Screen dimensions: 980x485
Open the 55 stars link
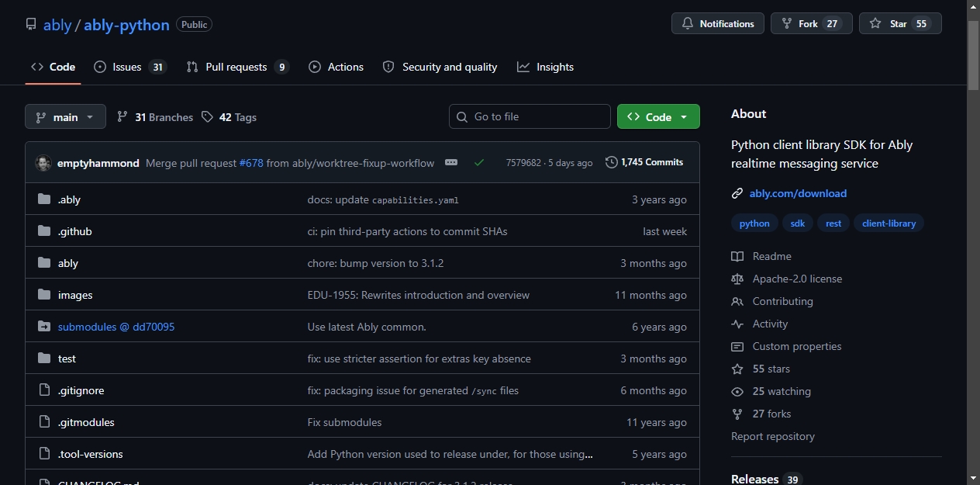pyautogui.click(x=771, y=369)
